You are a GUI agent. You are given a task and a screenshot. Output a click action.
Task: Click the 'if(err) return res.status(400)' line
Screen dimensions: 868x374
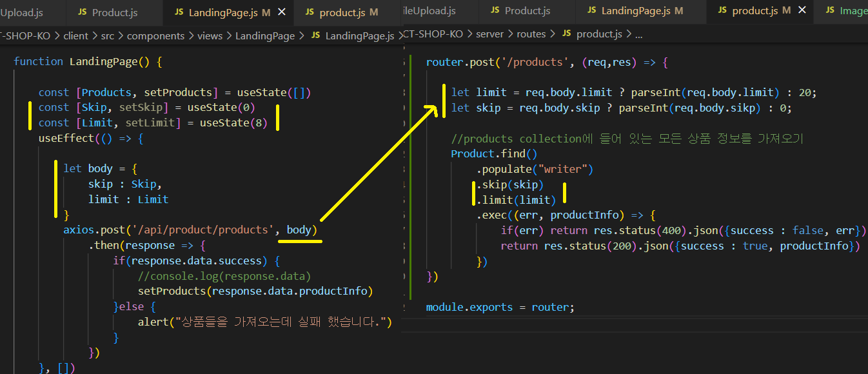point(684,230)
